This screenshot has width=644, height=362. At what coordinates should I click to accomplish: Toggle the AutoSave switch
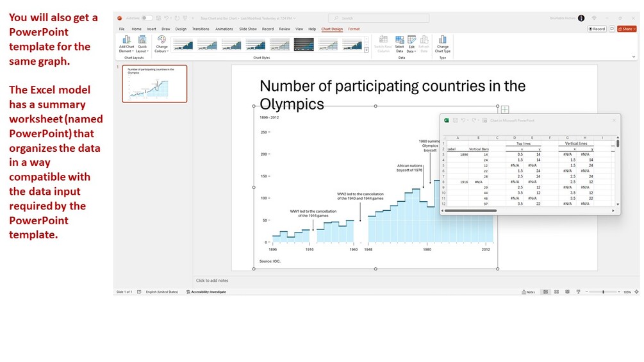tap(147, 18)
